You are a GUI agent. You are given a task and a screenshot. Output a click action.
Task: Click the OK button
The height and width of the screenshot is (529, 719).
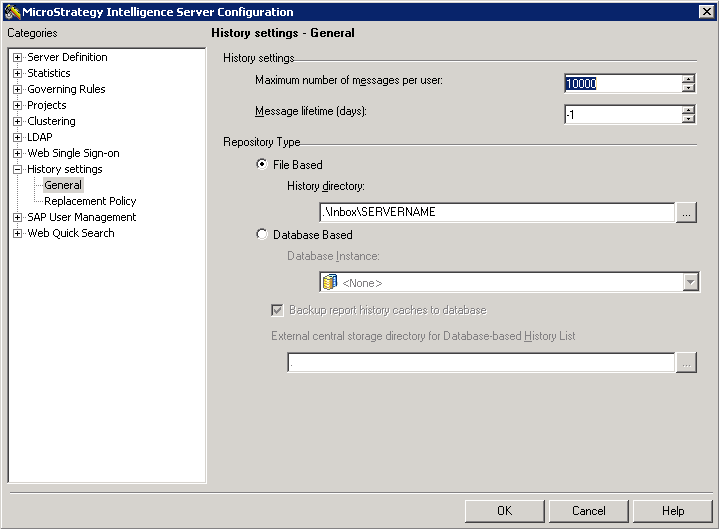[x=504, y=511]
